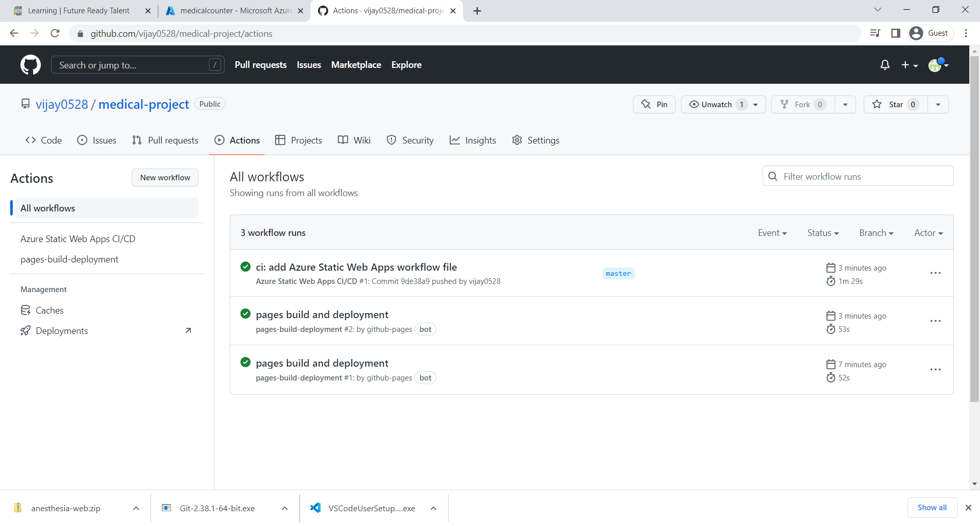
Task: Star the medical-project repository
Action: pyautogui.click(x=895, y=104)
